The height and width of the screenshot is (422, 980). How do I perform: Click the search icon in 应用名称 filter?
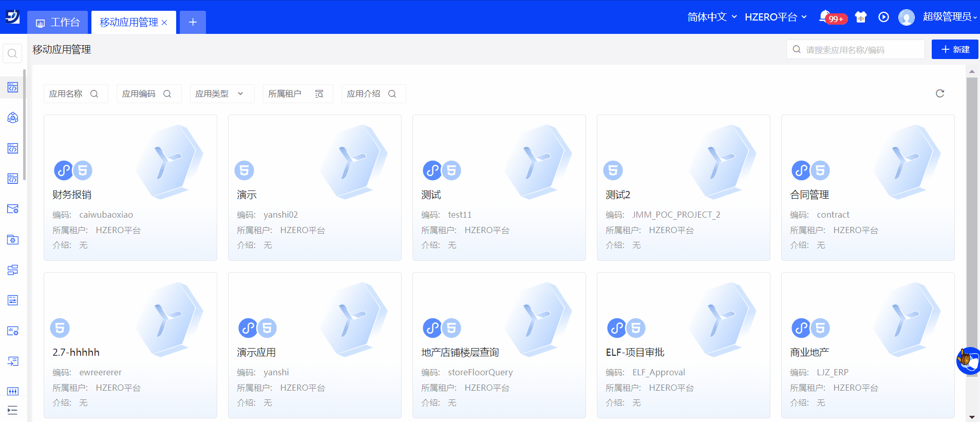coord(95,94)
